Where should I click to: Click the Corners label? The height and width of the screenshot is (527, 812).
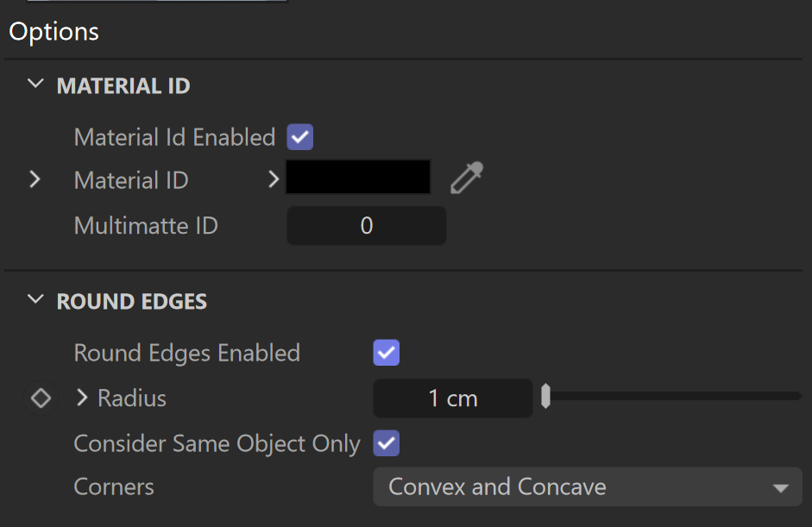114,486
